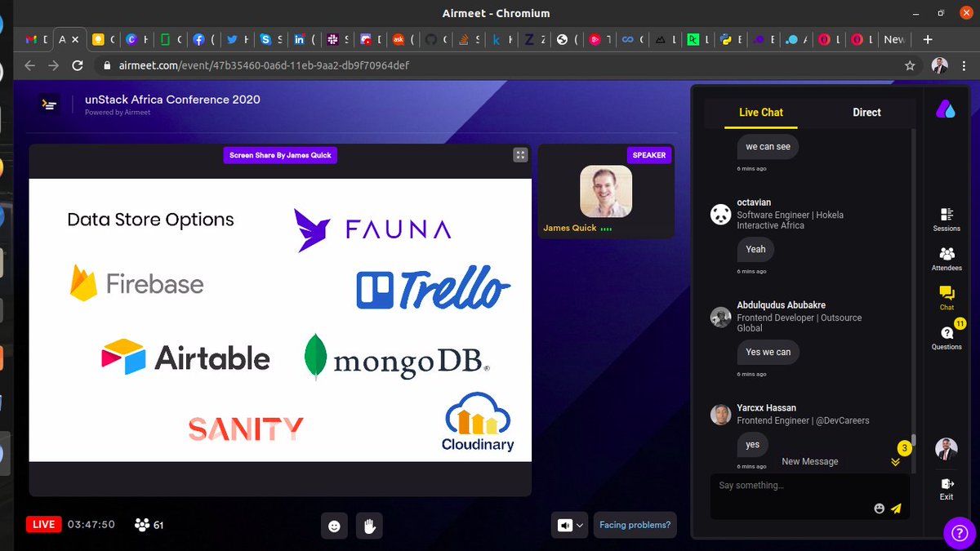Screen dimensions: 980x551
Task: Switch to the Gmail browser tab
Action: [36, 39]
